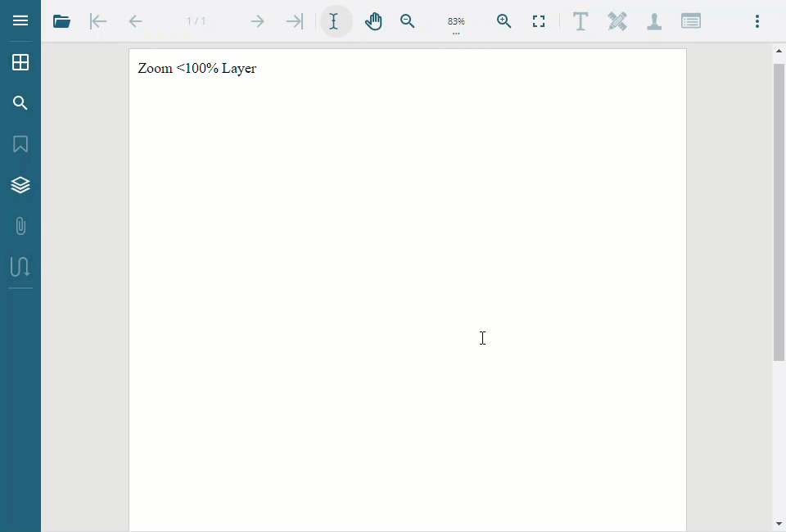Go to the previous page
Image resolution: width=786 pixels, height=532 pixels.
coord(135,21)
